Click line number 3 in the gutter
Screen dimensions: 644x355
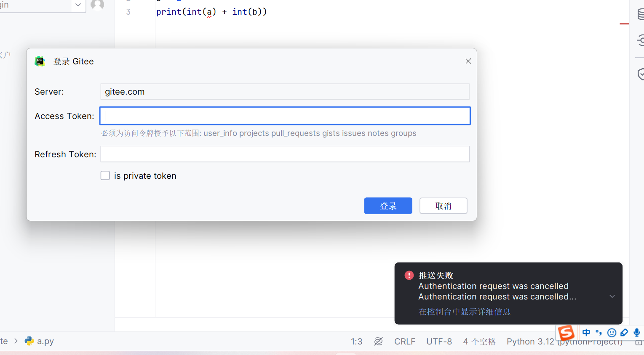click(x=128, y=12)
